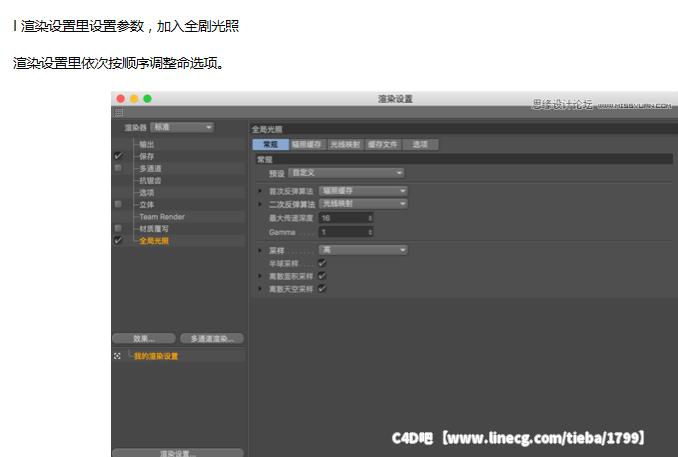The image size is (678, 457).
Task: Enable the 材质覆写 checkbox
Action: 118,228
